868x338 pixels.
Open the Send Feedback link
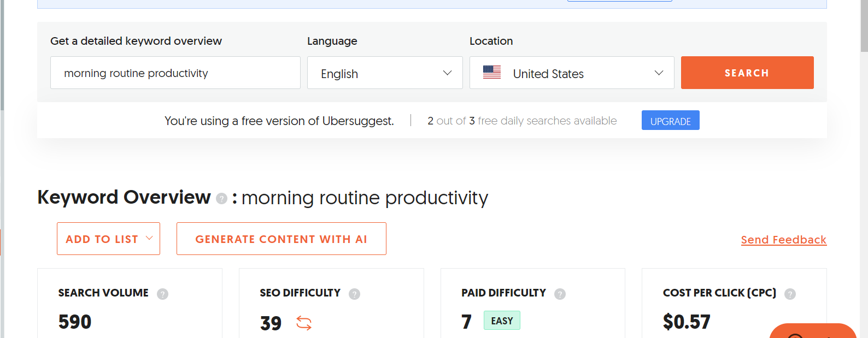click(783, 240)
